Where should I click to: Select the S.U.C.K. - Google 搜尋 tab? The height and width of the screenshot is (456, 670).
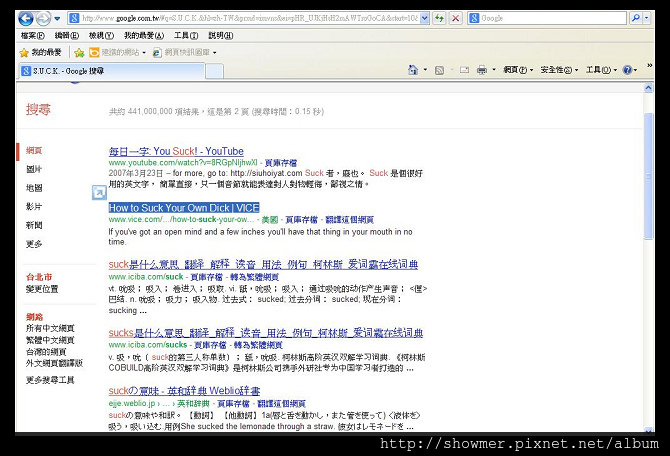112,71
